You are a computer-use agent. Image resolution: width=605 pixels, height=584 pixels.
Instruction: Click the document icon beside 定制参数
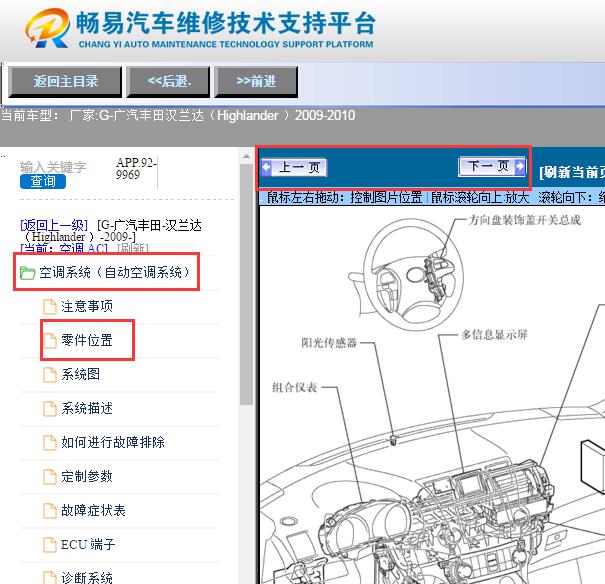[x=49, y=476]
